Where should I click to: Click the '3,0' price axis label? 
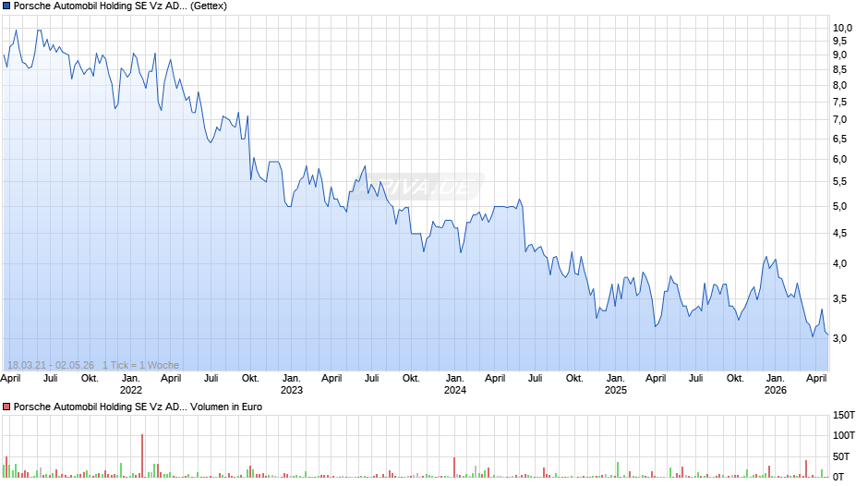(839, 338)
